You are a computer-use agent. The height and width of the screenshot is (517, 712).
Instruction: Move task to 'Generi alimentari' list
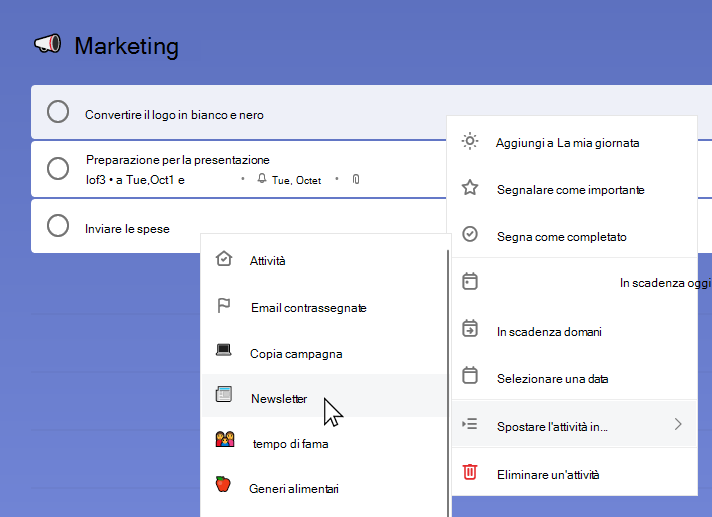[324, 488]
